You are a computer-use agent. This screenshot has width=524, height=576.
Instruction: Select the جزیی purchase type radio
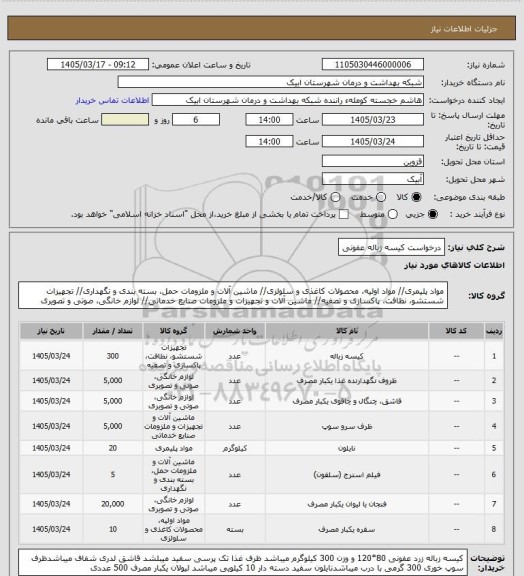pyautogui.click(x=433, y=214)
